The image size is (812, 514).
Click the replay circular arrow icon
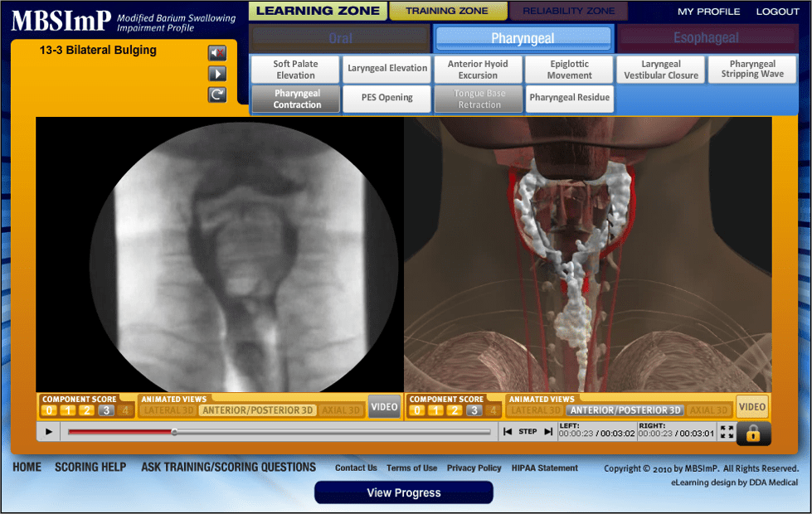(216, 95)
